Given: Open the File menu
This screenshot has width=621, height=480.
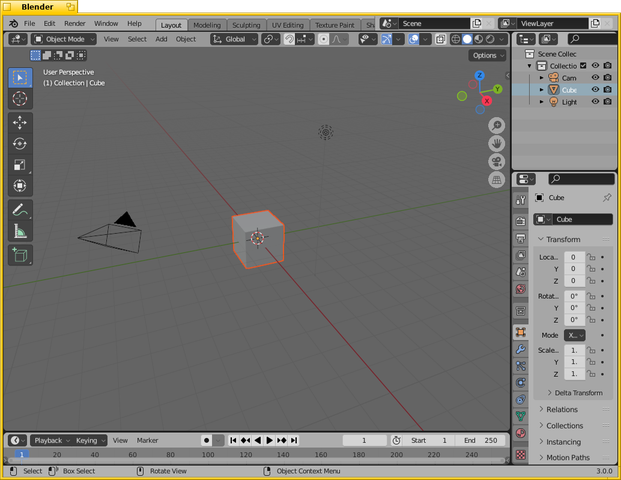Looking at the screenshot, I should [x=29, y=23].
